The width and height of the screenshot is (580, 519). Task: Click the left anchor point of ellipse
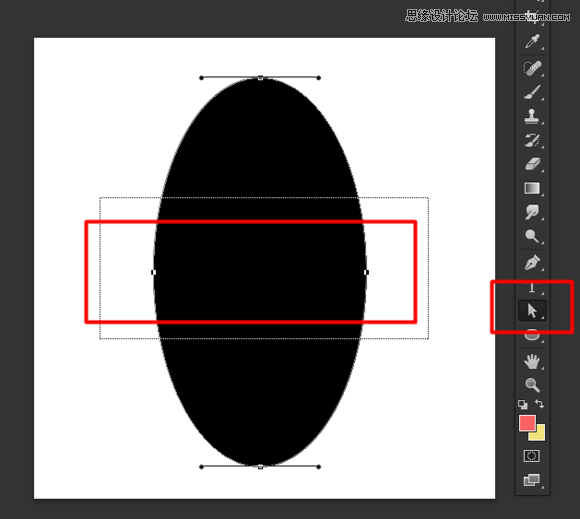click(154, 272)
